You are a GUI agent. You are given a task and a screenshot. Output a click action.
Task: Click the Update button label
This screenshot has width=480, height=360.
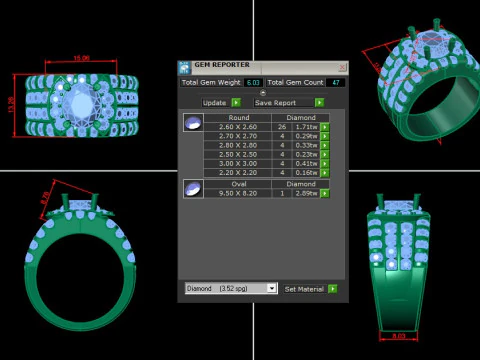point(215,103)
